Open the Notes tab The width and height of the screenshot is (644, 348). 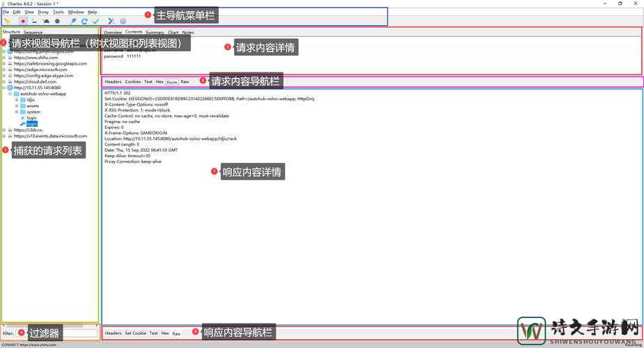click(188, 32)
